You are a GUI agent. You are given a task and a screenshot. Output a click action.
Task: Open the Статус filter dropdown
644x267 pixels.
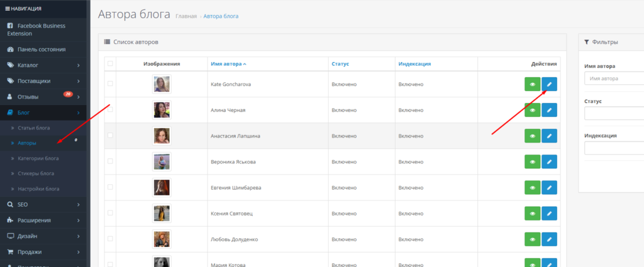[613, 113]
